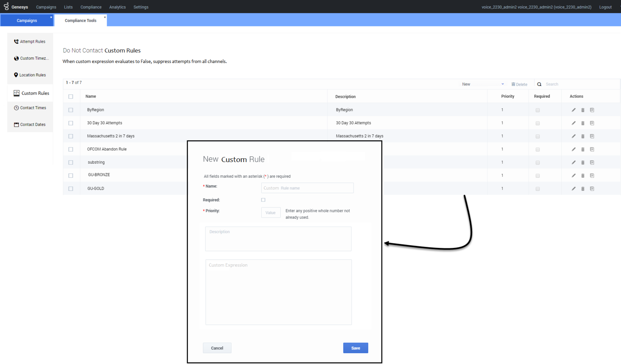
Task: Click the Genesys logo in the header
Action: 16,7
